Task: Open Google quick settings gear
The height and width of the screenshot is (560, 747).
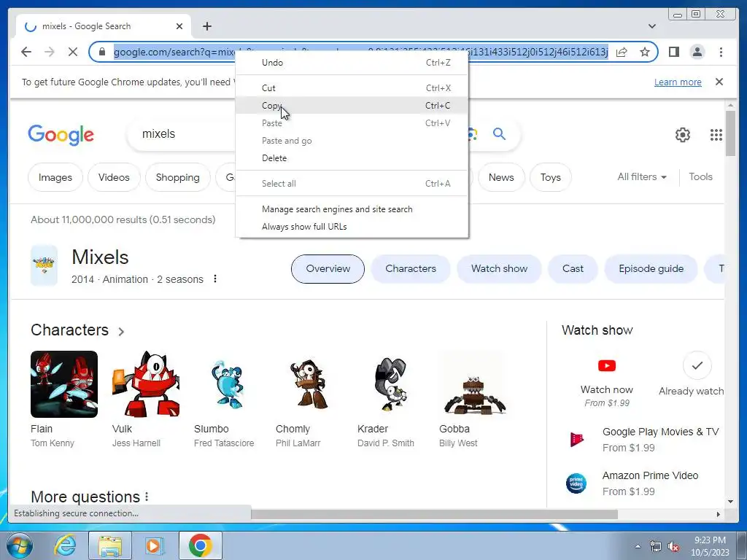Action: click(682, 135)
